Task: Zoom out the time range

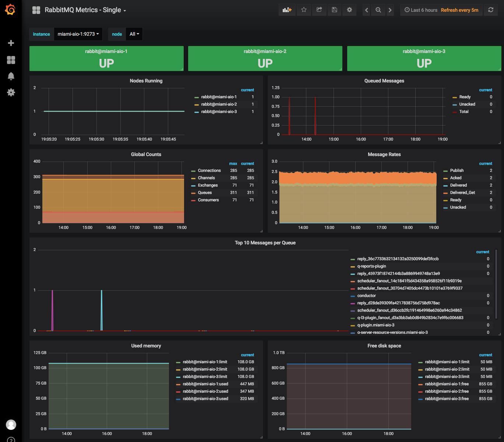Action: [x=378, y=10]
